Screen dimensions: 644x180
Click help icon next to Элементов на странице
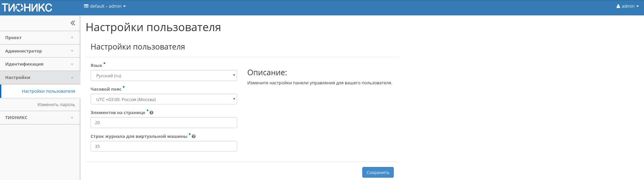coord(152,113)
